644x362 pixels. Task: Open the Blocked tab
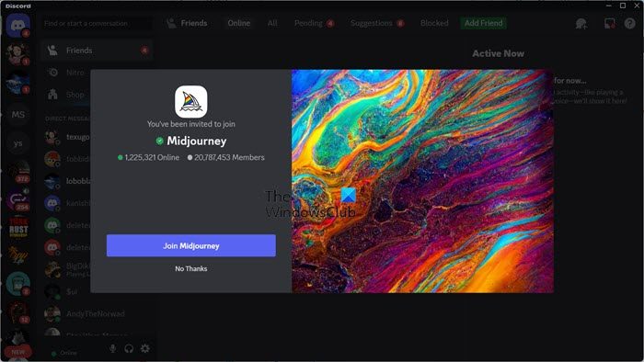(434, 23)
